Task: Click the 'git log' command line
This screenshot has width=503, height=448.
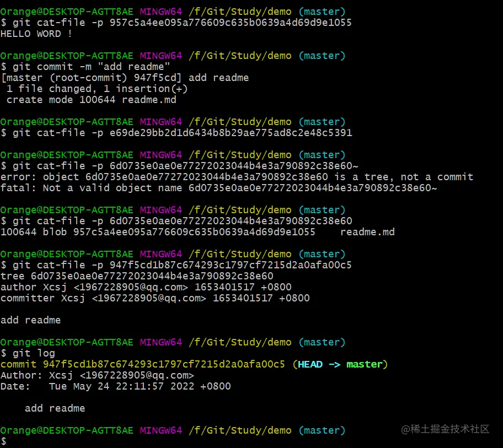Action: [28, 353]
